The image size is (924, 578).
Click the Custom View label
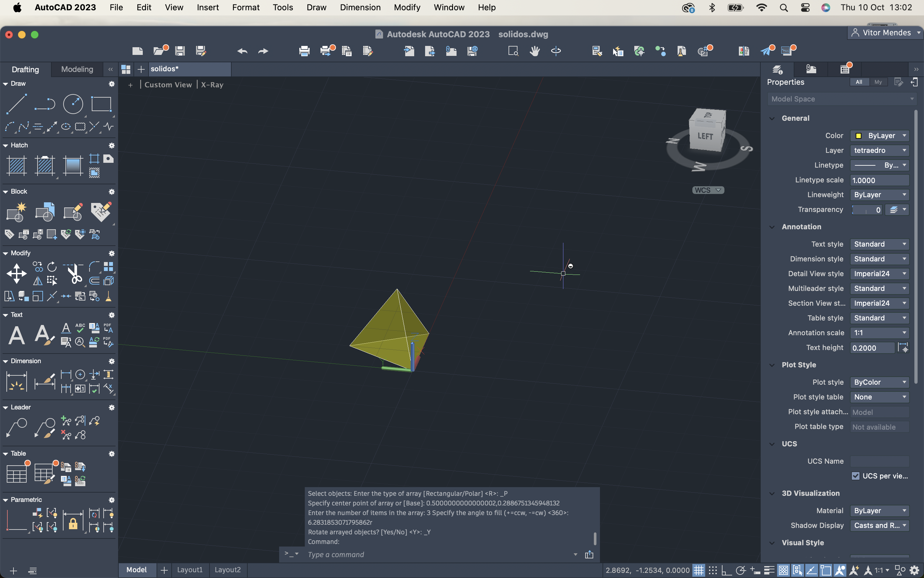tap(168, 85)
